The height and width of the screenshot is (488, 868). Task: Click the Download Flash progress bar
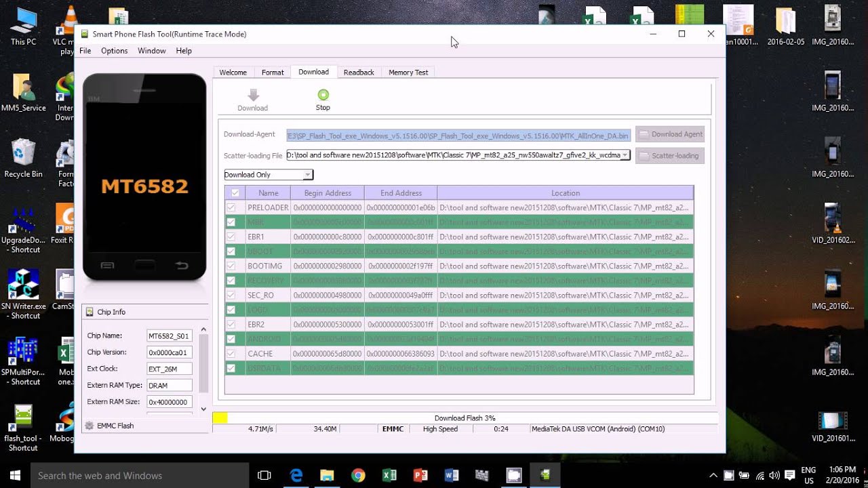pos(465,418)
